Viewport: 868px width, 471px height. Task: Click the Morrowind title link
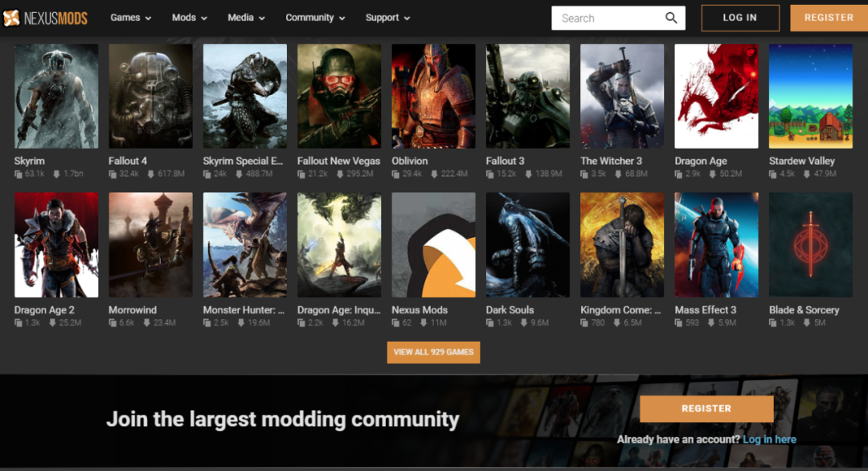(133, 310)
